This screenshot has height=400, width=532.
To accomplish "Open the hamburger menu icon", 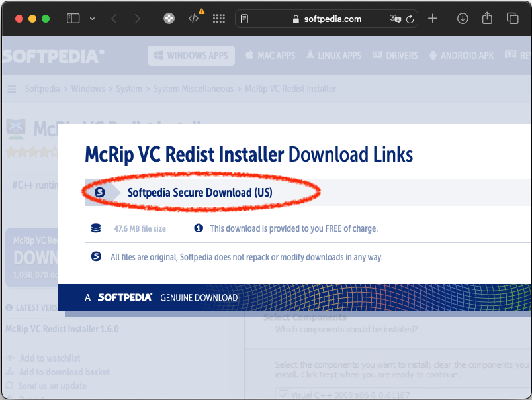I will coord(12,89).
